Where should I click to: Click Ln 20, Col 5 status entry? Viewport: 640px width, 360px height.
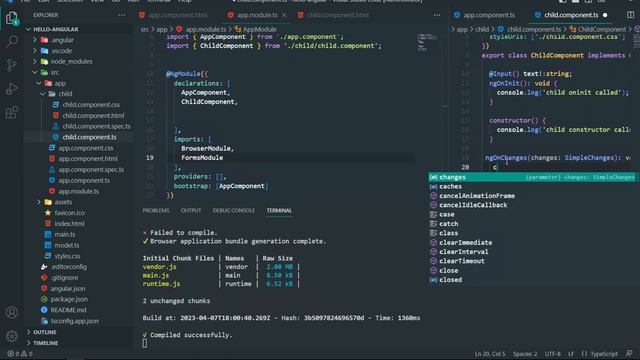click(490, 354)
